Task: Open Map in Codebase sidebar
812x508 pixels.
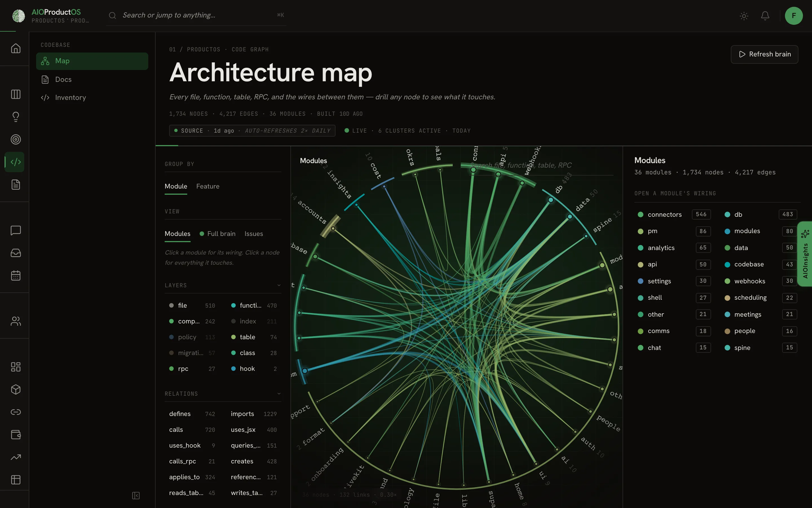Action: click(92, 61)
